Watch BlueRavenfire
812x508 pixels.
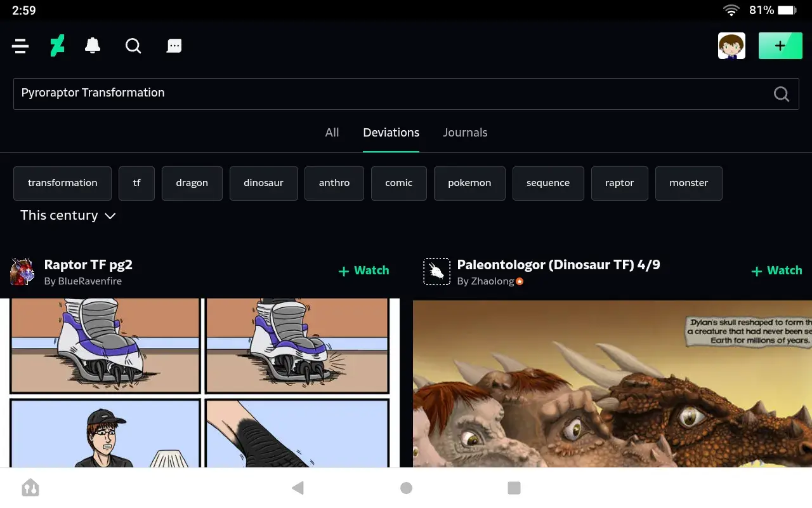363,271
